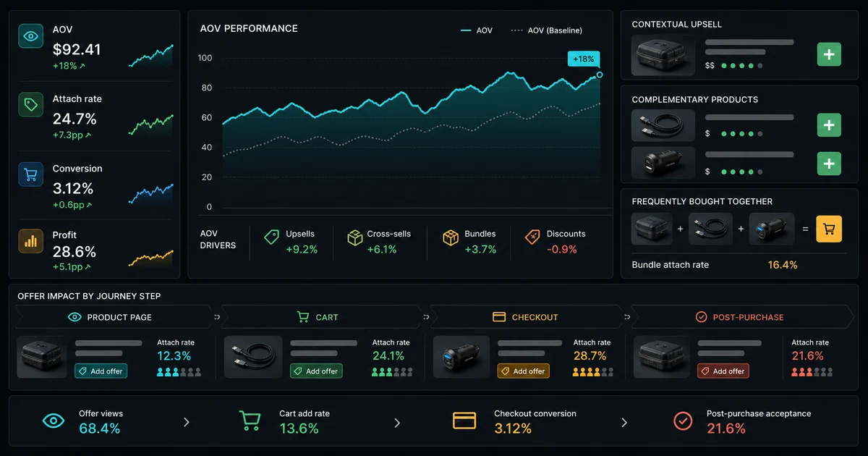Toggle the AOV legend series
Viewport: 868px width, 456px height.
coord(477,30)
